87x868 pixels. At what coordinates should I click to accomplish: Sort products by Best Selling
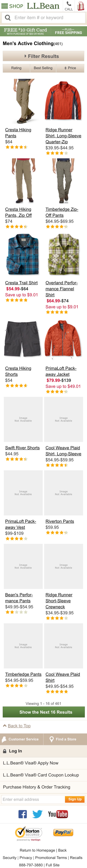coord(43,68)
